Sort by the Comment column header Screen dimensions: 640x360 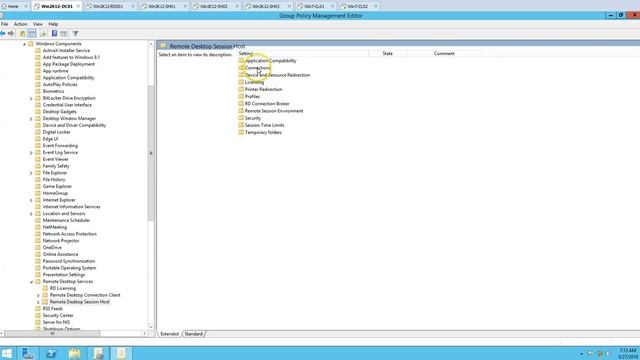[444, 53]
